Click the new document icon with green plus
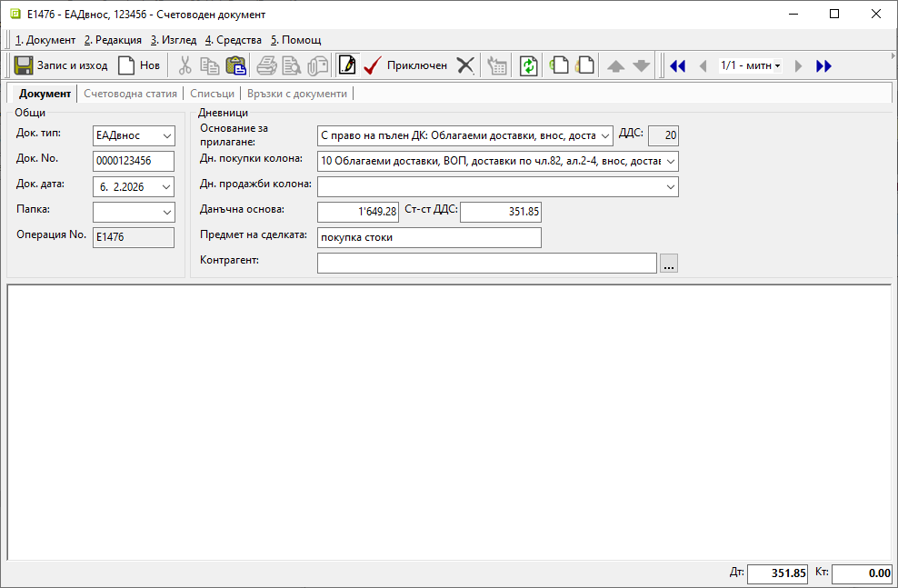Screen dimensions: 898x588 pyautogui.click(x=559, y=65)
